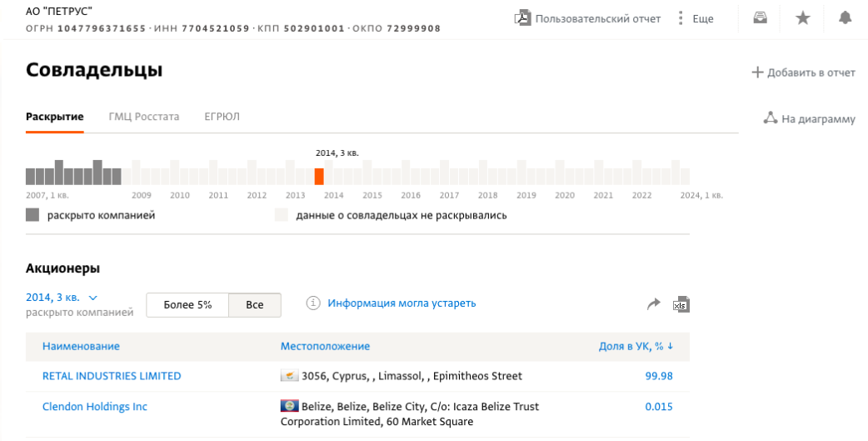This screenshot has width=868, height=441.
Task: Select the orange 2014 Q3 timeline bar
Action: (319, 177)
